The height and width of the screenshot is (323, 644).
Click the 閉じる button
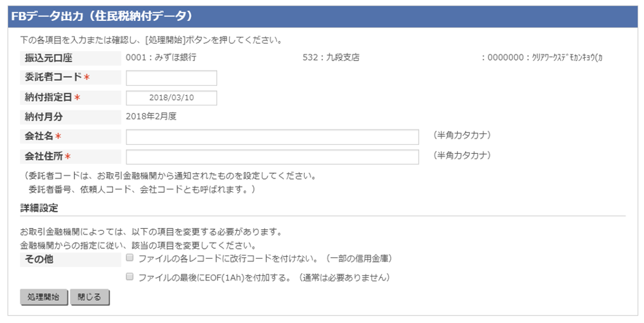coord(90,297)
